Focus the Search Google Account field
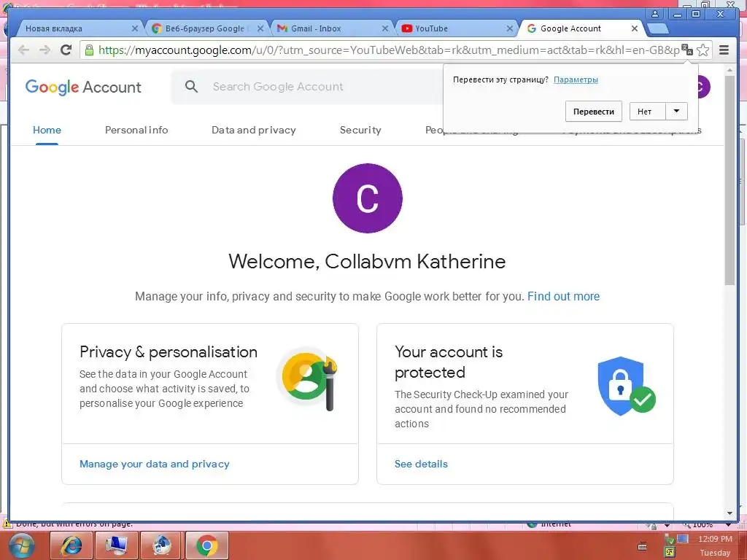Screen dimensions: 747x560 click(307, 87)
